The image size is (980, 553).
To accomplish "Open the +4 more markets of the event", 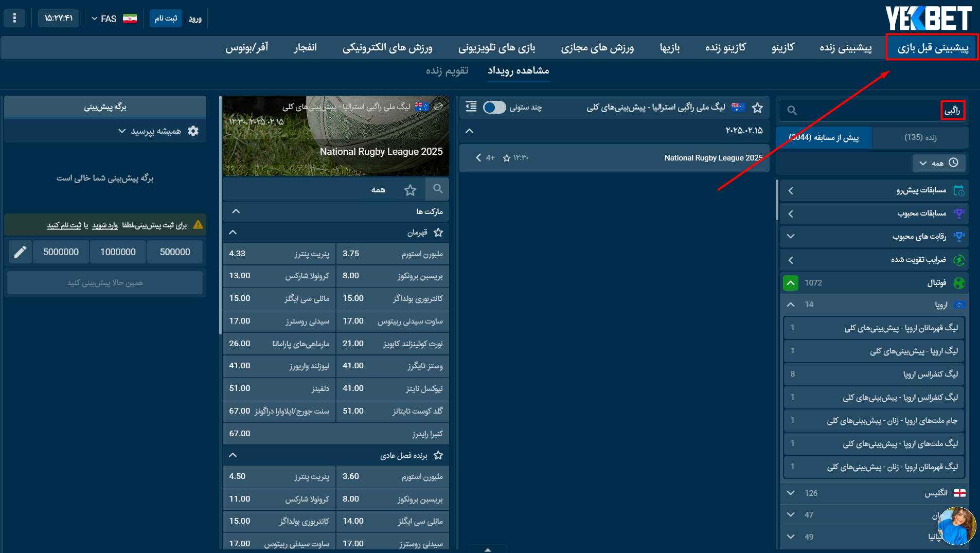I will [486, 158].
